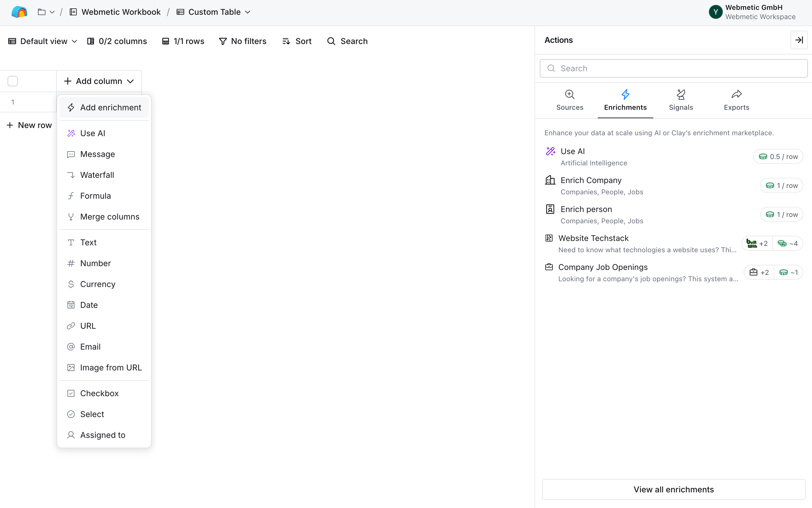Click the ~1 credits badge
Screen dimensions: 812x508
coord(789,273)
